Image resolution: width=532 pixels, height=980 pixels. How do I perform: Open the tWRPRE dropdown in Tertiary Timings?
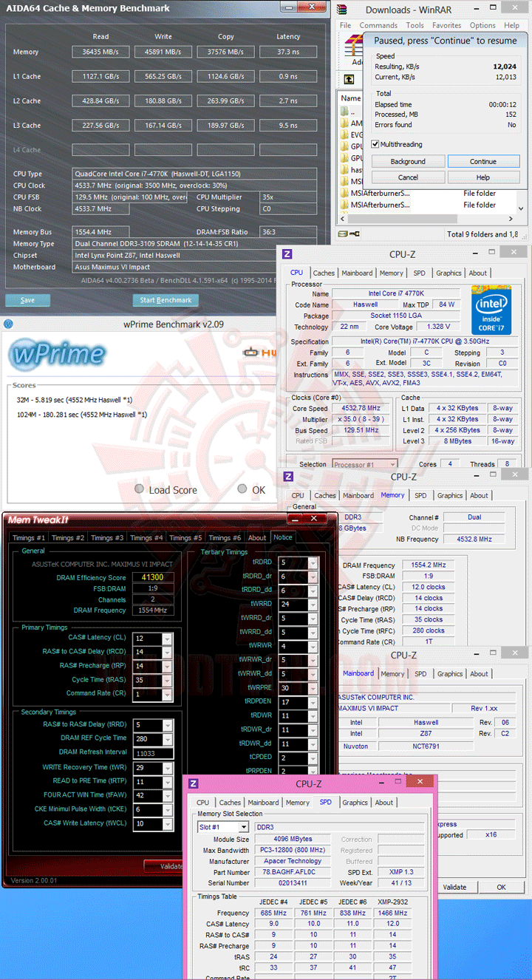click(x=313, y=688)
